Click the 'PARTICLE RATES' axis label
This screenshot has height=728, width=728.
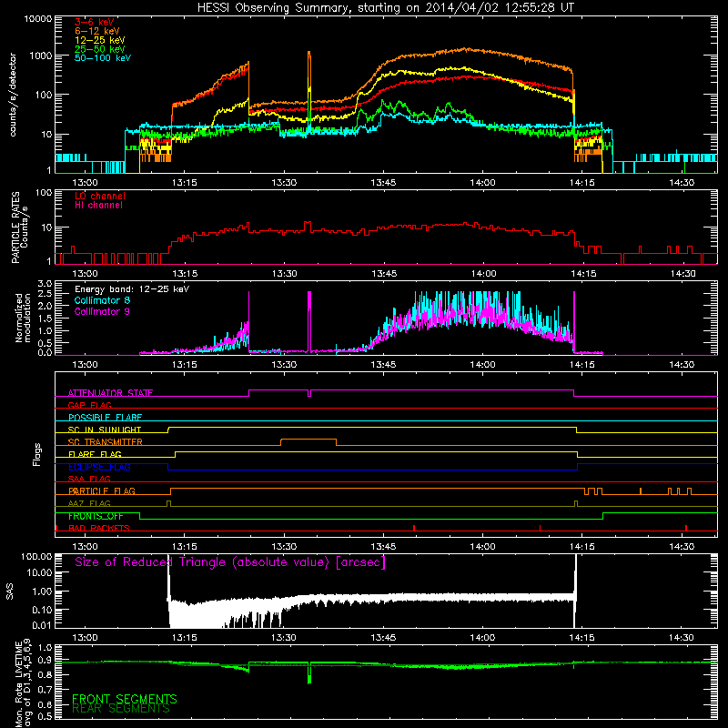click(x=15, y=227)
